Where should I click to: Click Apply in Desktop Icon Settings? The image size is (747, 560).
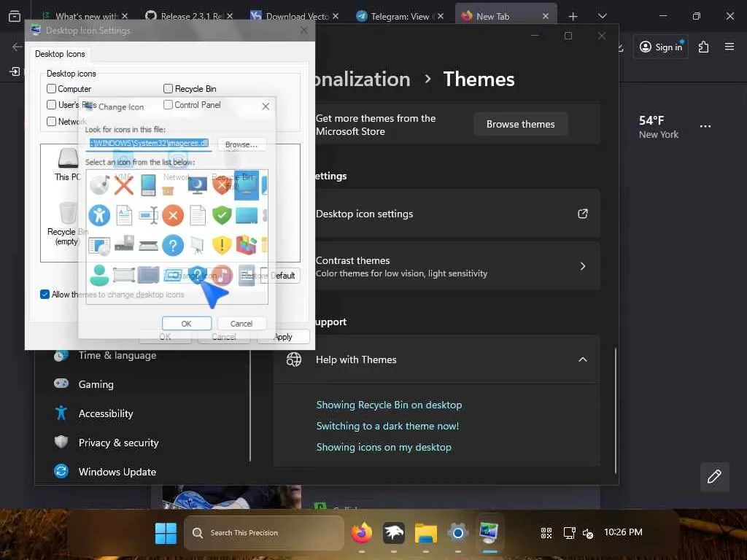coord(284,337)
